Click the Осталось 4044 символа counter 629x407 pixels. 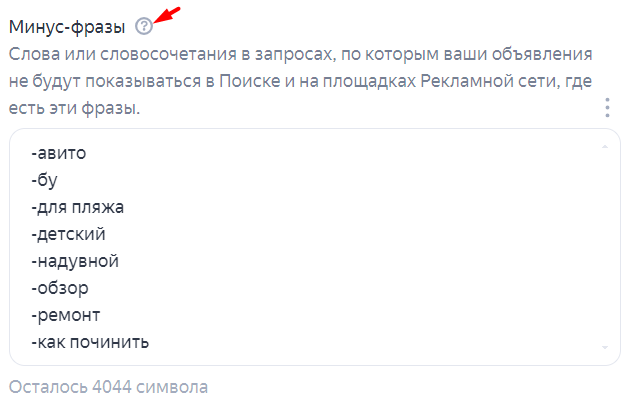coord(108,387)
